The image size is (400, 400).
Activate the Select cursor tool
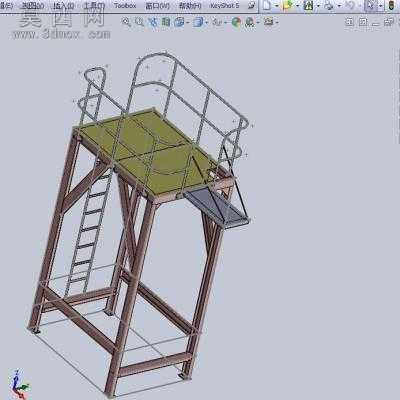[370, 5]
